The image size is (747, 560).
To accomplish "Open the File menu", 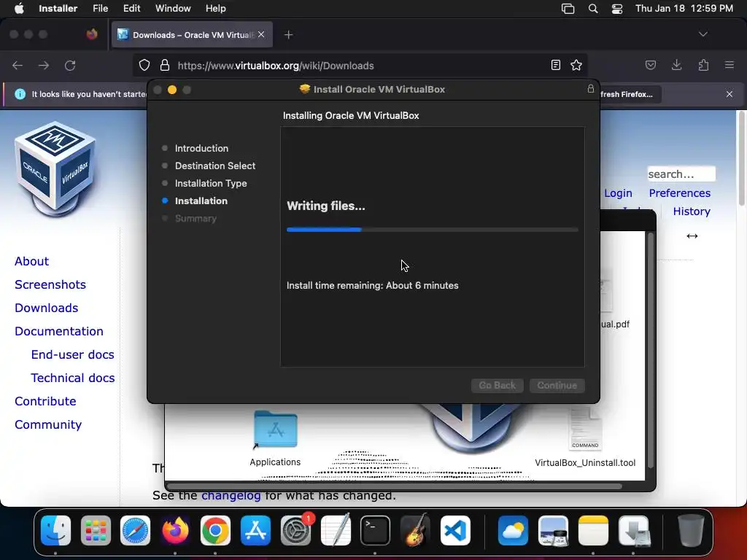I will pos(100,9).
